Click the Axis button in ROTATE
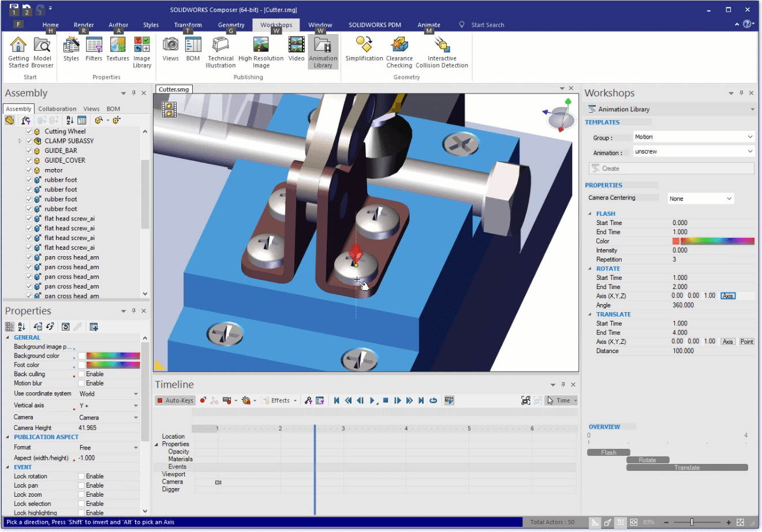 pos(728,296)
